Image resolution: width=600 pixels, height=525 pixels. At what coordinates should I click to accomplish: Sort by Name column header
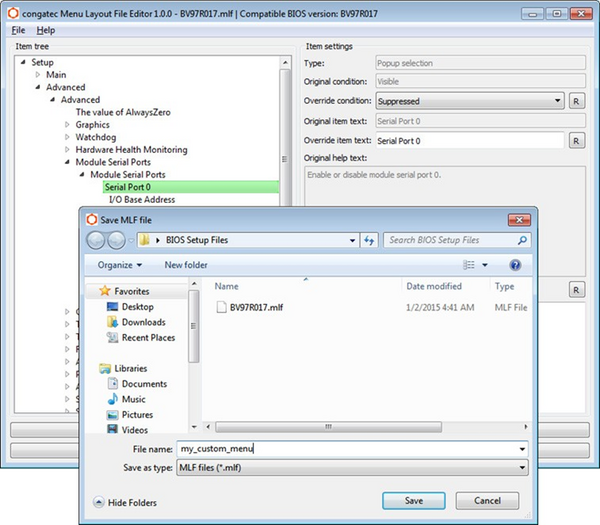(226, 286)
